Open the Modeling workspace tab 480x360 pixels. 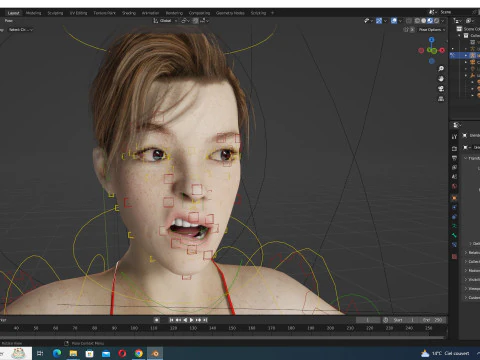33,13
